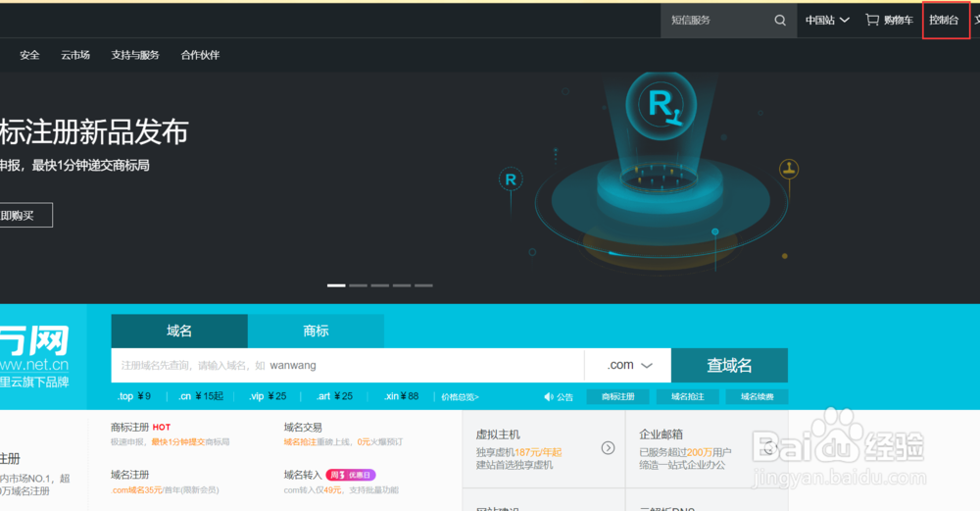The width and height of the screenshot is (980, 511).
Task: Open the 商标注册 HOT service link
Action: (x=140, y=428)
